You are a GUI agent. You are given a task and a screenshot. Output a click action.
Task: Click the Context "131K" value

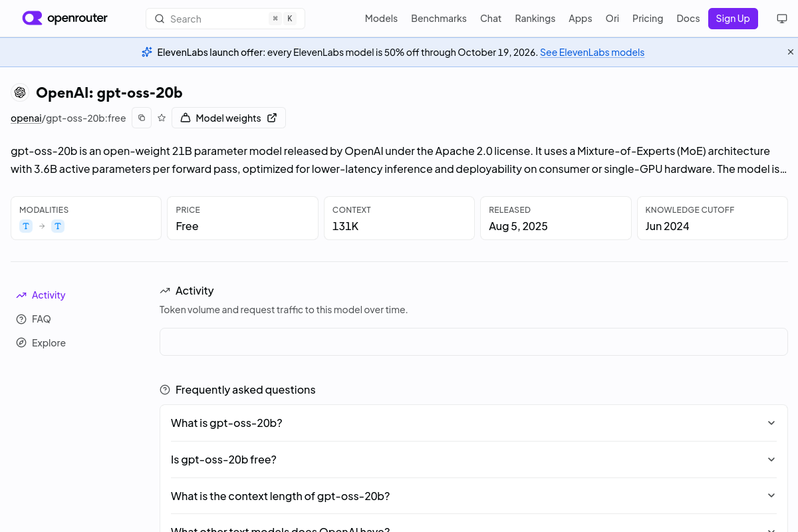[346, 226]
